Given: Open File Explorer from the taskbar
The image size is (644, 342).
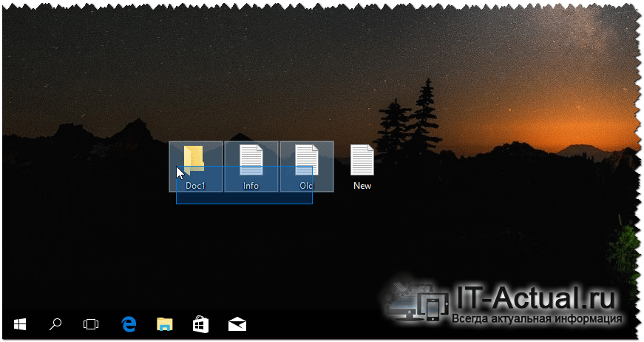Looking at the screenshot, I should [x=164, y=324].
